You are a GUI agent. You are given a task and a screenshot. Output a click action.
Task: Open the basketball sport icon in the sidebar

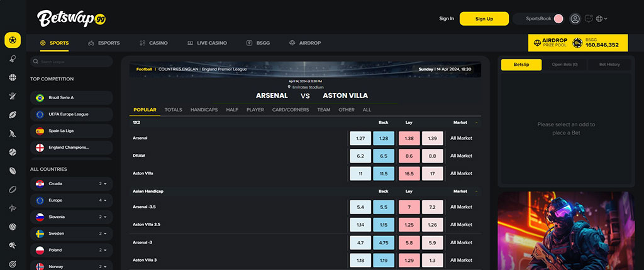(x=13, y=77)
